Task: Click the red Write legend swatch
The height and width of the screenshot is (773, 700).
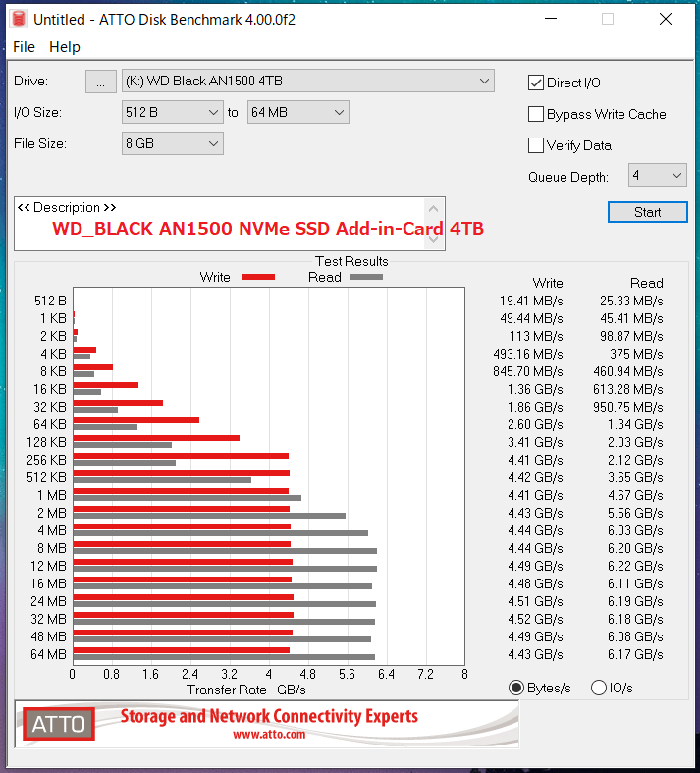Action: pos(257,277)
